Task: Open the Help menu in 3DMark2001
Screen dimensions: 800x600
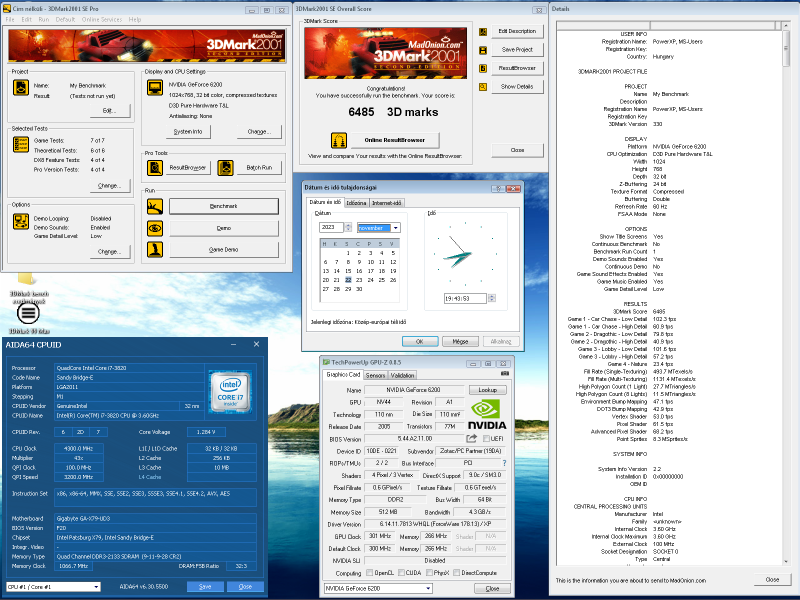Action: (135, 19)
